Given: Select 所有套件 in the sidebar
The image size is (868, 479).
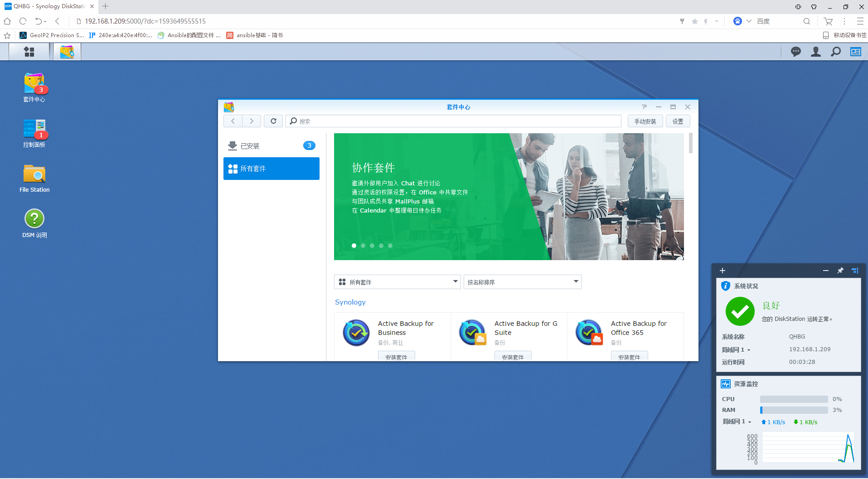Looking at the screenshot, I should click(272, 169).
